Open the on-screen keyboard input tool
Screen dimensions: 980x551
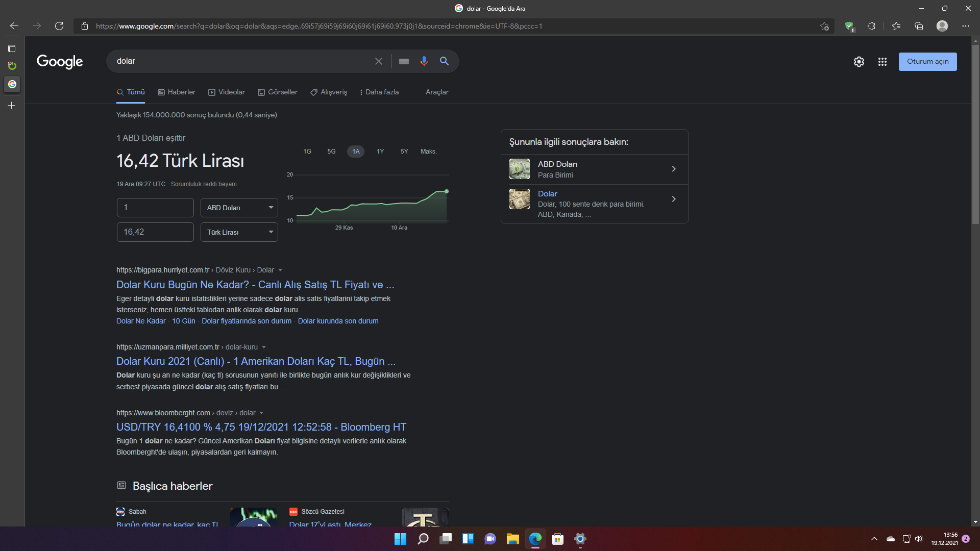[404, 61]
